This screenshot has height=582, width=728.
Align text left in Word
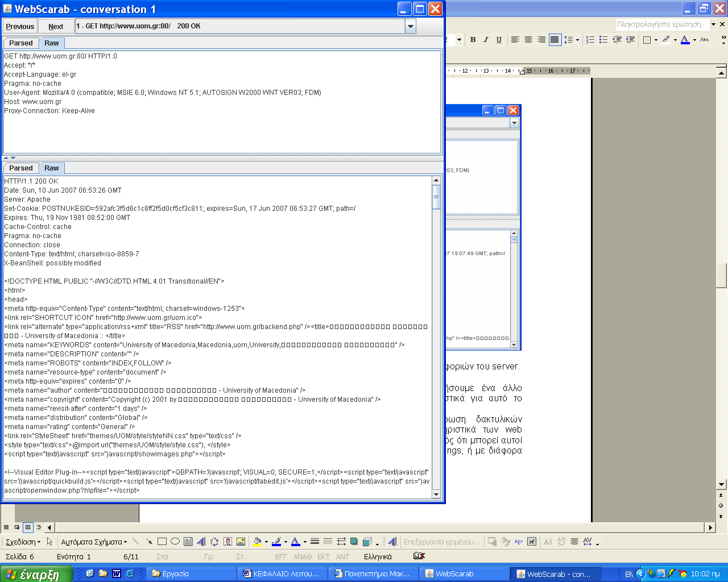point(515,40)
